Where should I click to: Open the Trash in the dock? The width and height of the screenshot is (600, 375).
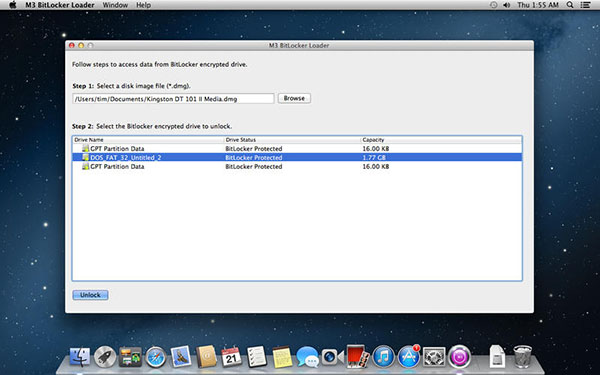522,357
